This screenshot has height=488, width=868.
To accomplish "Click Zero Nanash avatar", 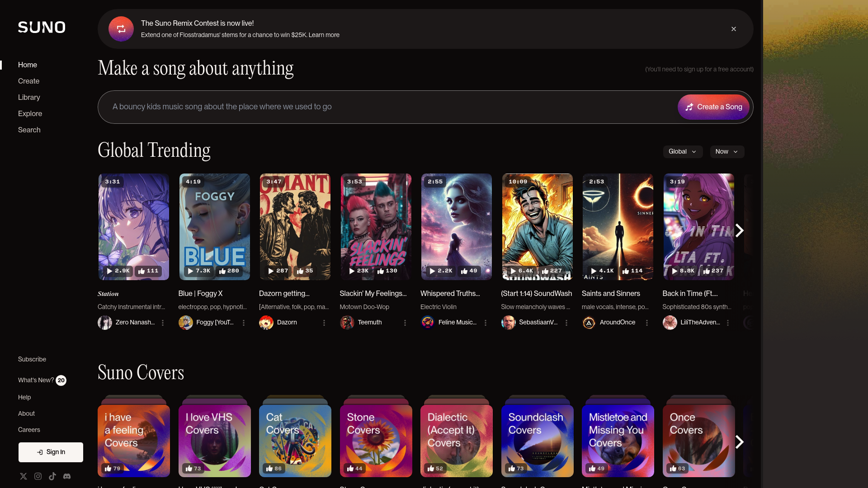I will (x=105, y=323).
